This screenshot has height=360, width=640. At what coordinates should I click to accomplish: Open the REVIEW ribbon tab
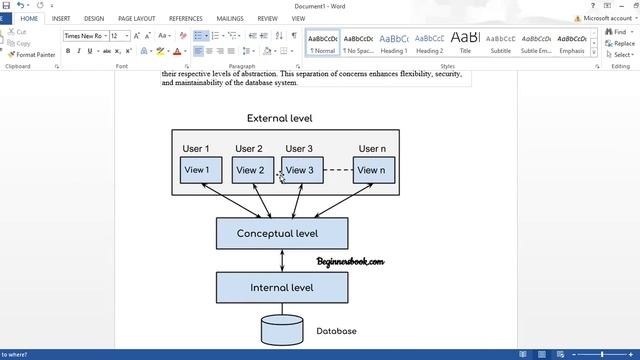coord(267,19)
